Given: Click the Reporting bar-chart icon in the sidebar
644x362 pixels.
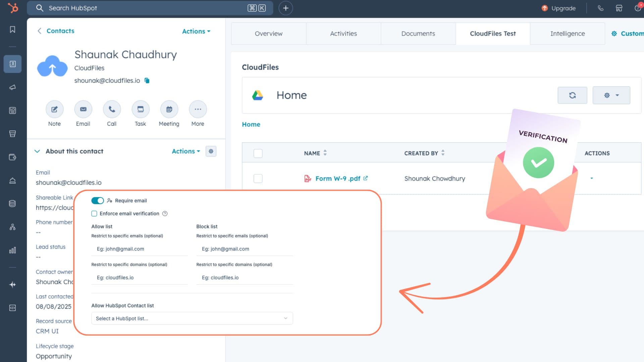Looking at the screenshot, I should point(12,250).
